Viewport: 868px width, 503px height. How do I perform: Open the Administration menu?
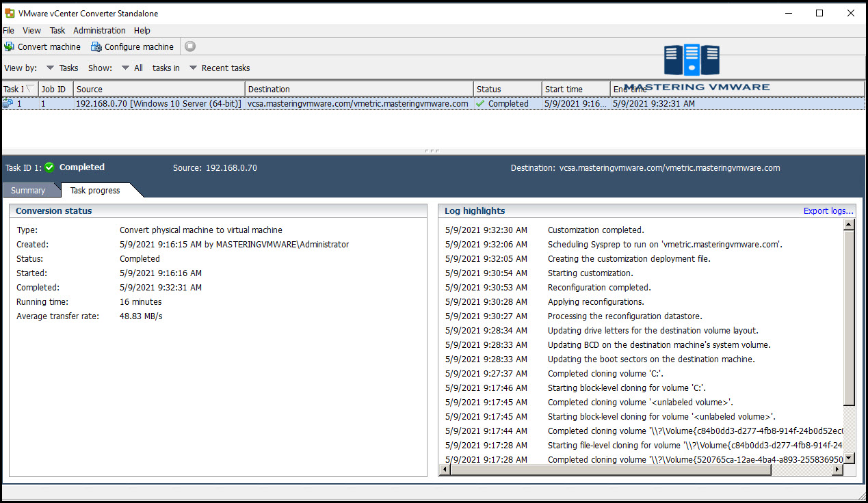(x=99, y=30)
